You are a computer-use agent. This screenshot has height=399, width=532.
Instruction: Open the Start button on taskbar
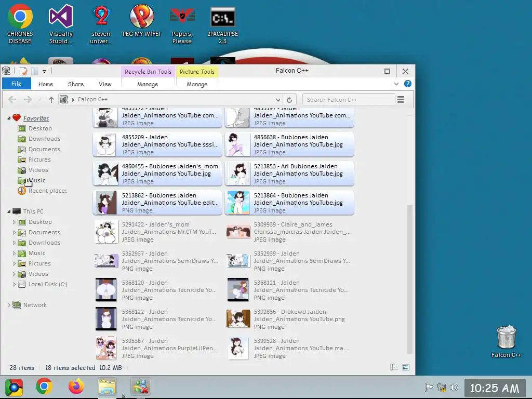click(14, 387)
